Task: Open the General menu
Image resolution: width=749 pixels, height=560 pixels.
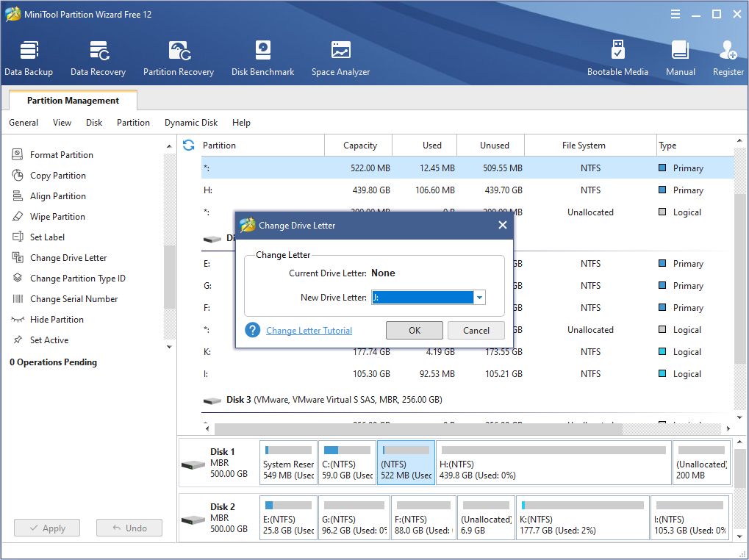Action: 24,123
